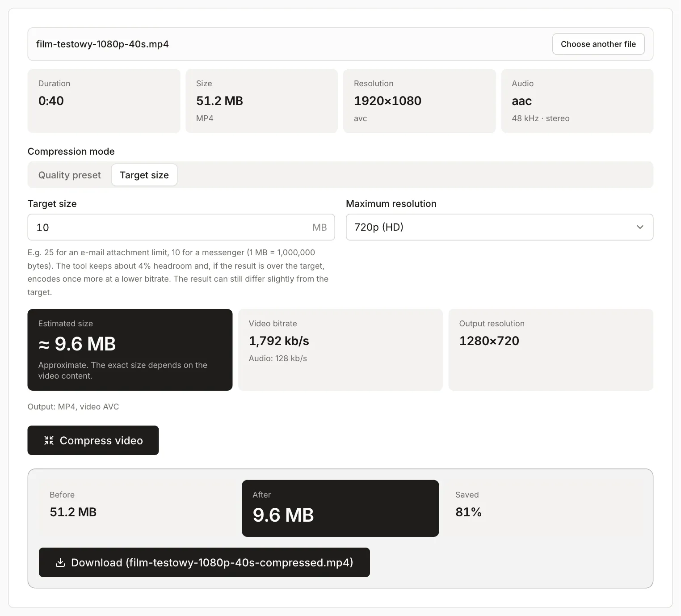This screenshot has width=681, height=616.
Task: Click the compress arrows icon
Action: point(49,440)
